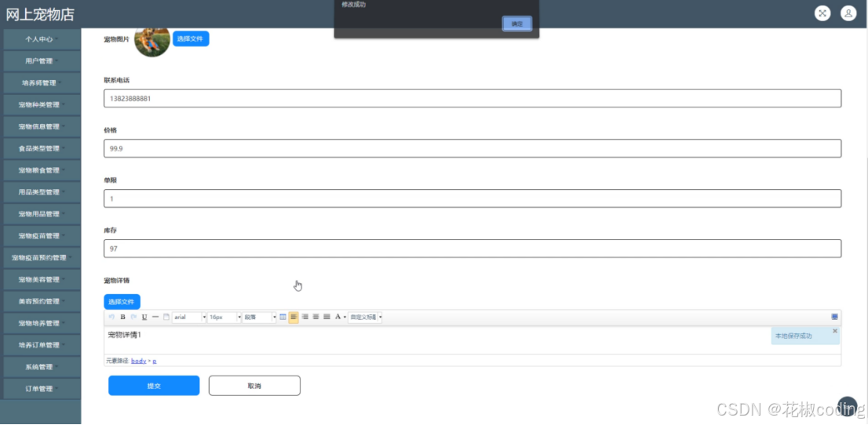Click the pet photo thumbnail
Viewport: 868px width, 425px height.
152,42
